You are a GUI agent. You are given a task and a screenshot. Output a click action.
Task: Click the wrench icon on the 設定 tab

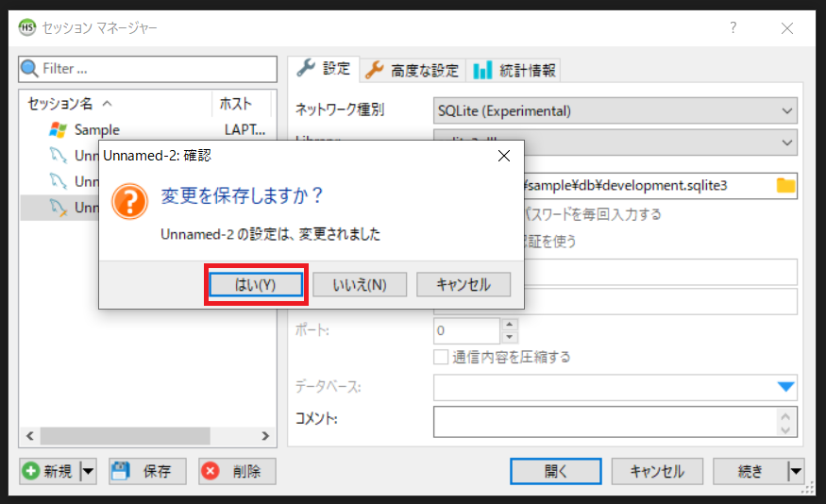[x=306, y=69]
